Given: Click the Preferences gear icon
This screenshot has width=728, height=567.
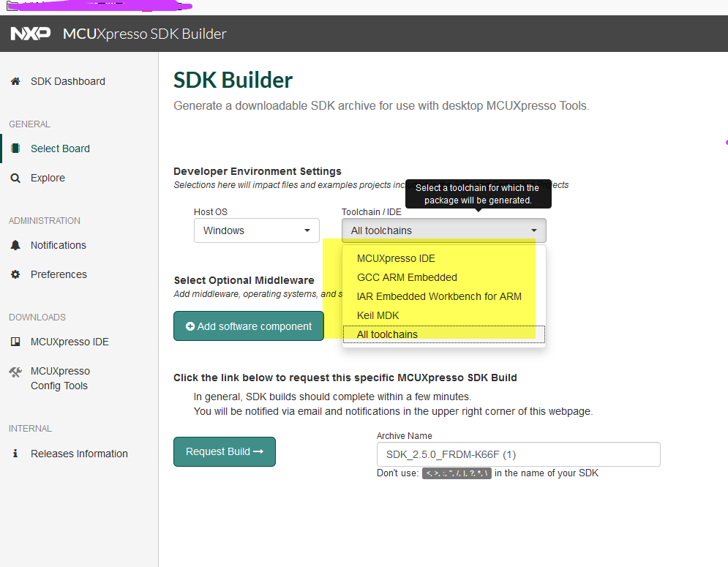Looking at the screenshot, I should click(15, 274).
